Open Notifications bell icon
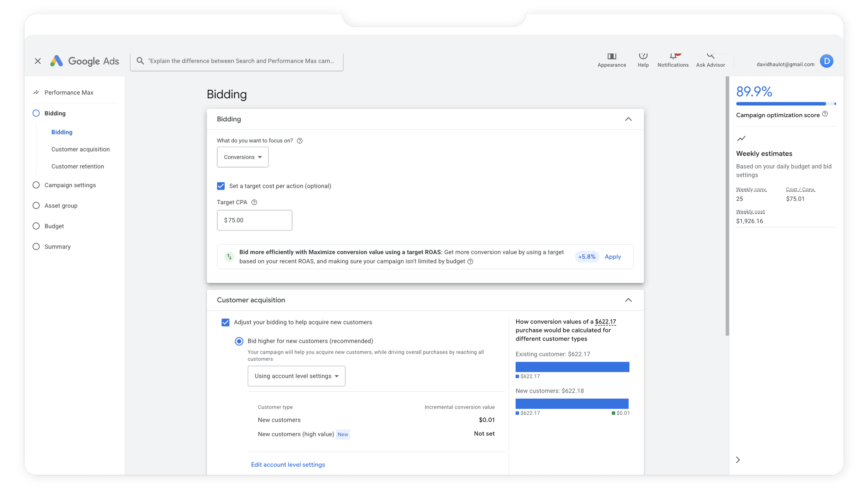The image size is (868, 489). (673, 56)
